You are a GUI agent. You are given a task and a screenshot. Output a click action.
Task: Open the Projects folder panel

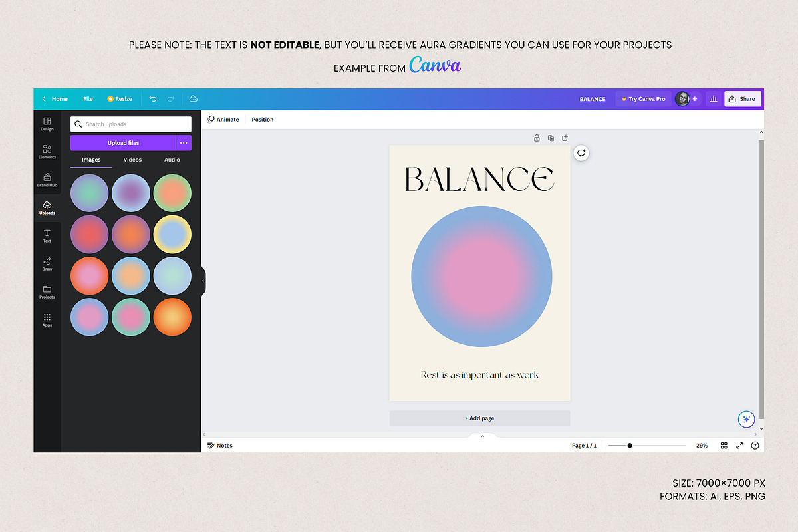coord(47,291)
